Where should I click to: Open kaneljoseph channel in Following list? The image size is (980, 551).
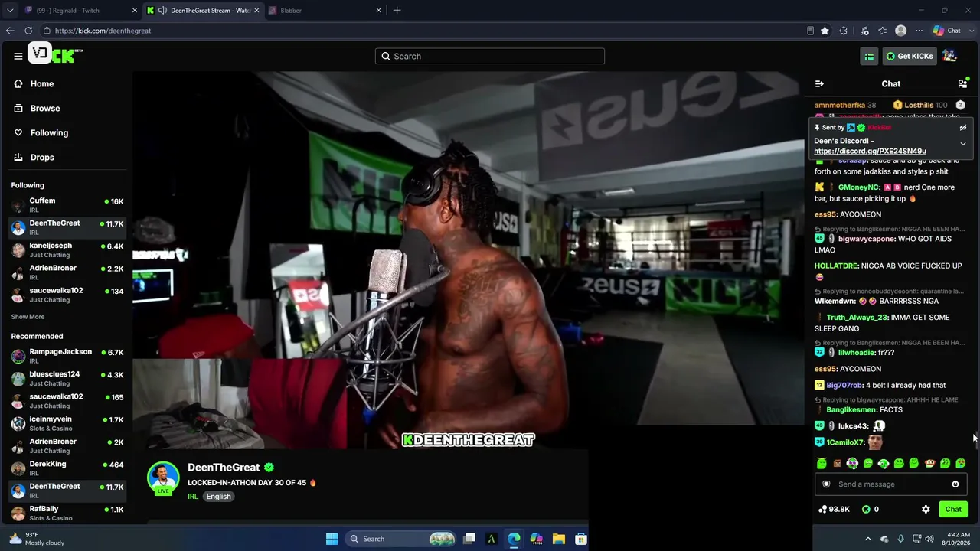click(67, 250)
